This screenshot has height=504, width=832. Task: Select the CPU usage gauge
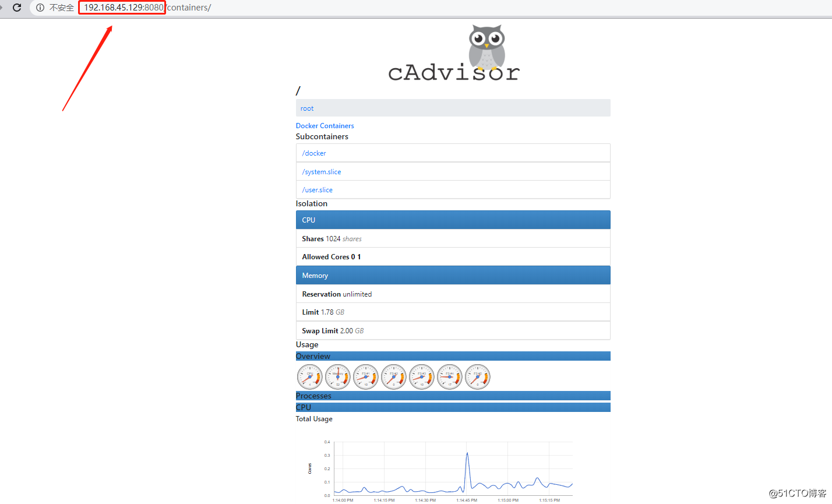coord(309,377)
